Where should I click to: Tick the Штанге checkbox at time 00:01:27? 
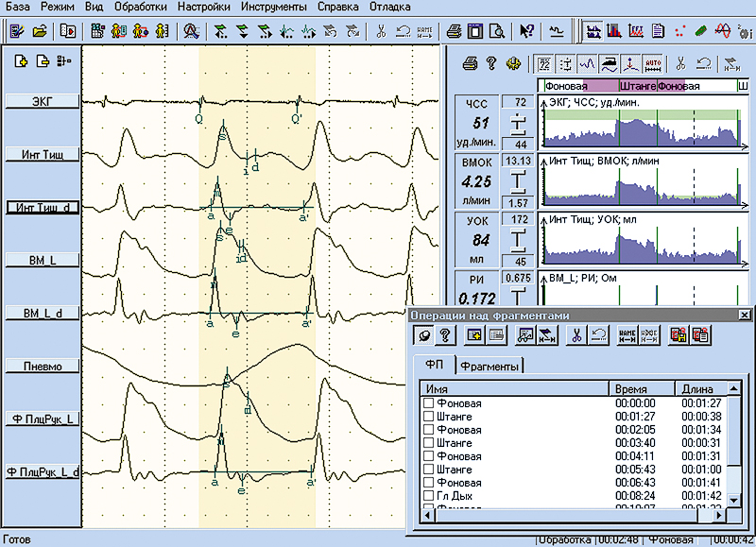tap(429, 417)
